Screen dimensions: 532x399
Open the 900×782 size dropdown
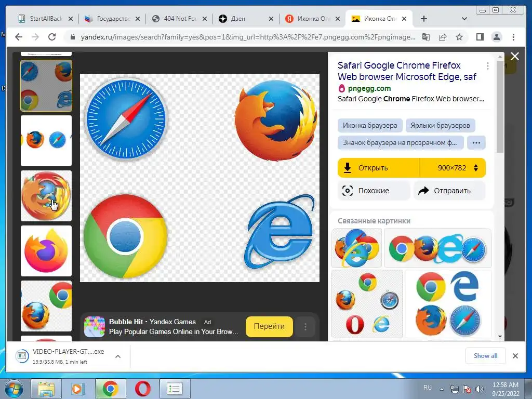(x=453, y=168)
